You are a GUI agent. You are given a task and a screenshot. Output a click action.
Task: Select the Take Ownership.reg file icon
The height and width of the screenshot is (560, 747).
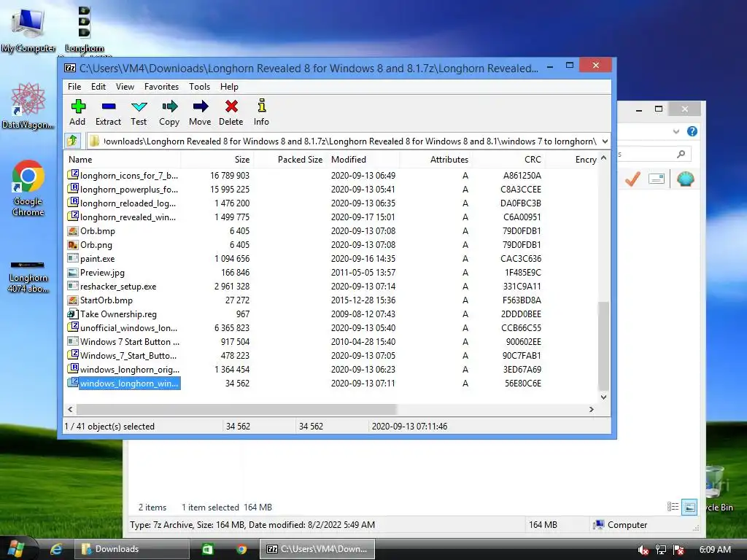click(x=73, y=314)
